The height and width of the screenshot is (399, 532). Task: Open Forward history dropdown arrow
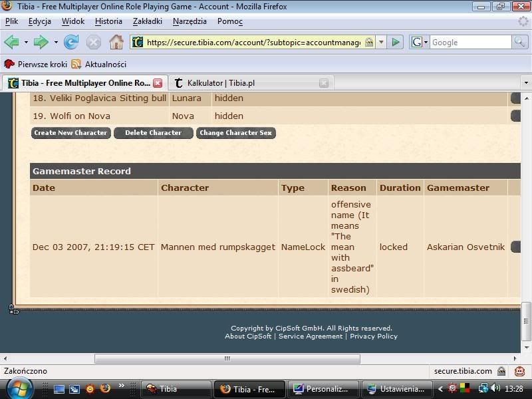56,43
